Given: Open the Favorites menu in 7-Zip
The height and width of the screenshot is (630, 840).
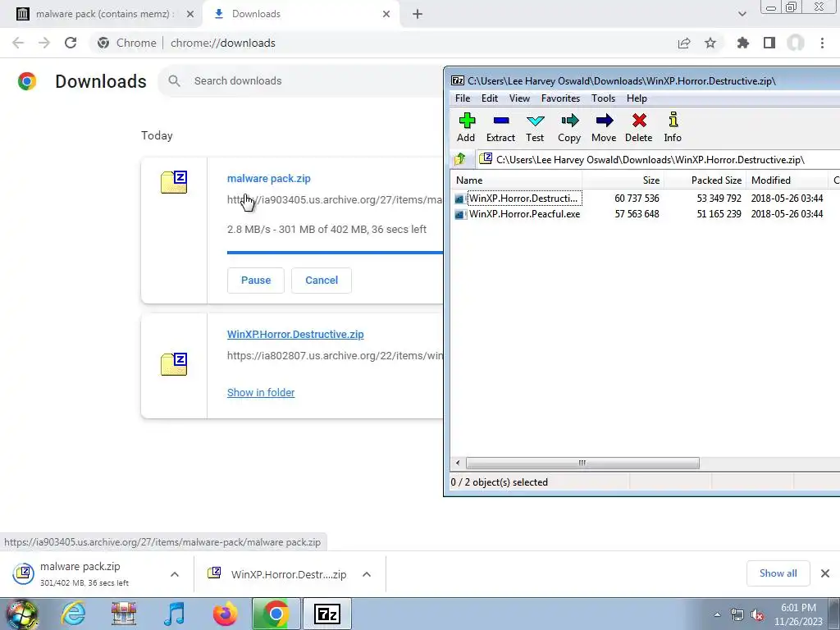Looking at the screenshot, I should click(x=560, y=98).
